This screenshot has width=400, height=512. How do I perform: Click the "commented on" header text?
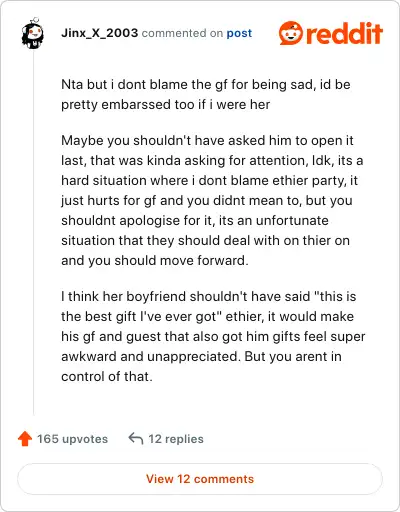(x=182, y=33)
